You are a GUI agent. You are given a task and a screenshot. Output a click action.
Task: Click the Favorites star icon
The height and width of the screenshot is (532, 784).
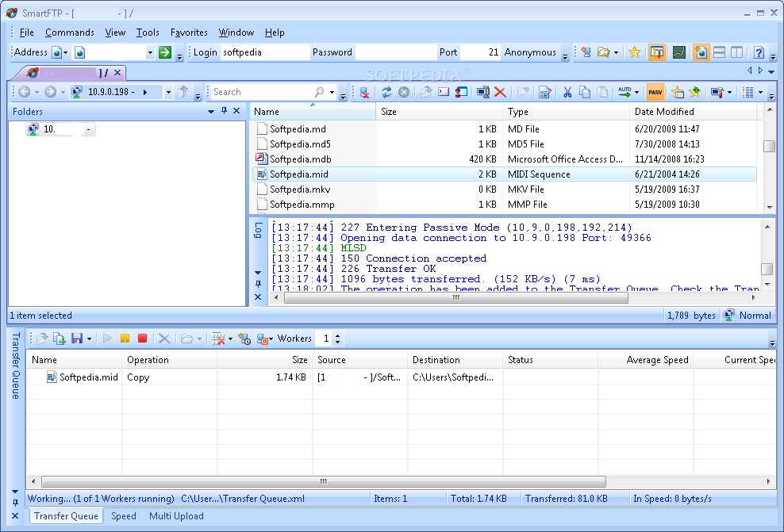click(x=634, y=52)
